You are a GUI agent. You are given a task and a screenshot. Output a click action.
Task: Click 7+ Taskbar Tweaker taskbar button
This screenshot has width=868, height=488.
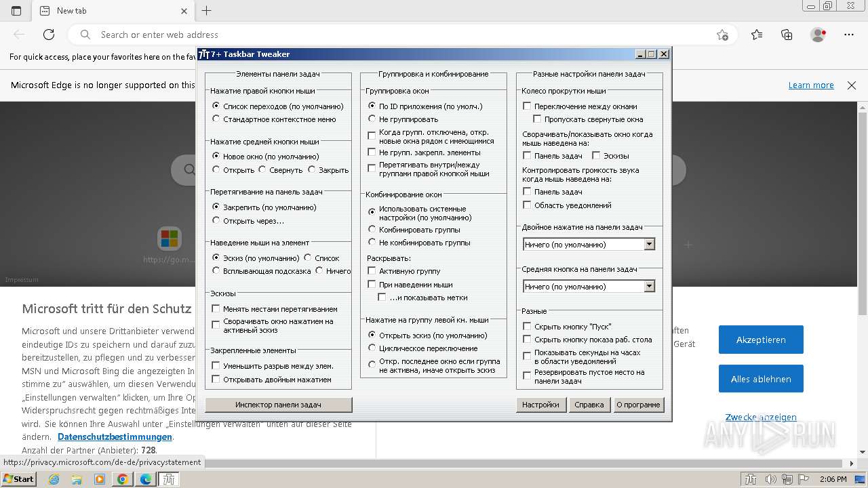click(x=169, y=479)
